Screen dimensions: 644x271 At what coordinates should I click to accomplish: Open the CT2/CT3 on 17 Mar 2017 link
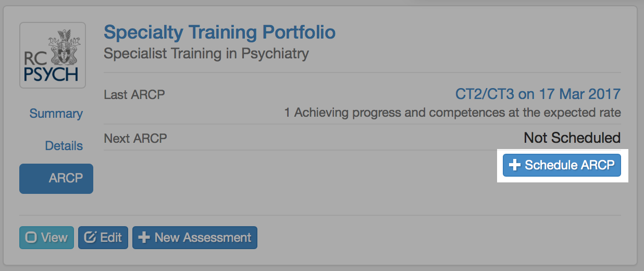coord(538,94)
